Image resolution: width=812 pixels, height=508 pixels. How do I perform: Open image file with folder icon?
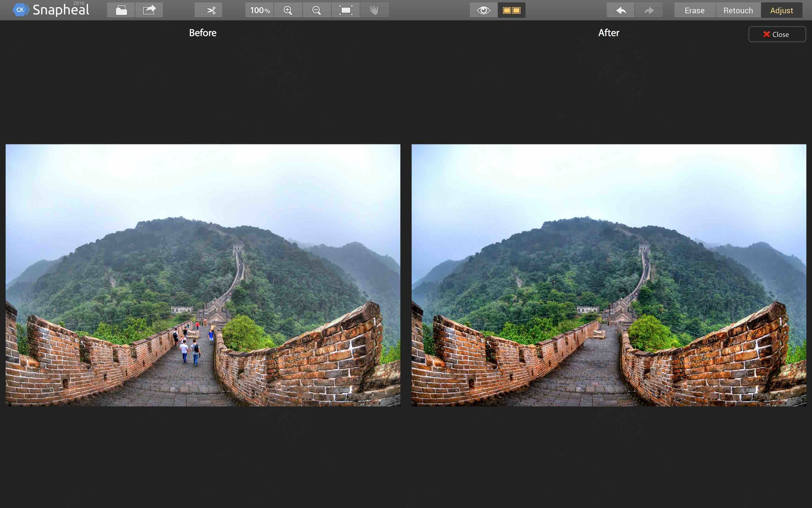(121, 10)
